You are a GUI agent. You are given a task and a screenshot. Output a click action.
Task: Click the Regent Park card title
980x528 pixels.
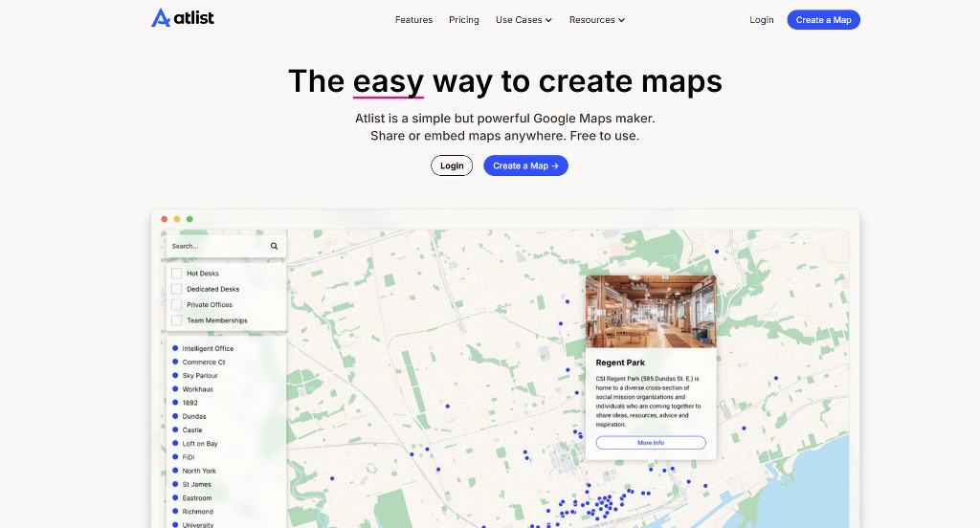pyautogui.click(x=620, y=363)
